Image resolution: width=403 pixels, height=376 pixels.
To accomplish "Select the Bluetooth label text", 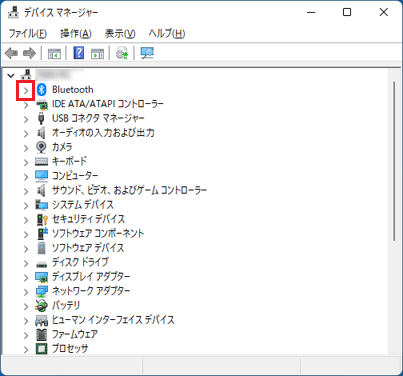I will 72,89.
